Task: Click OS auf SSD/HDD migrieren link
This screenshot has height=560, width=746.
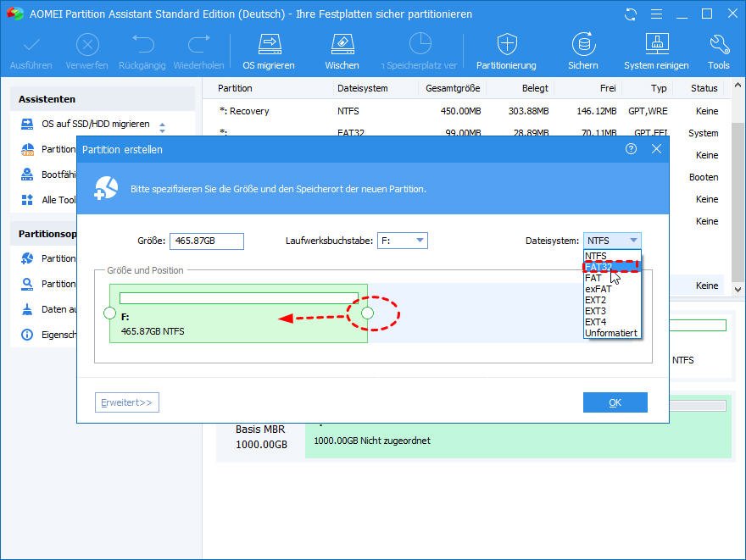Action: tap(96, 124)
